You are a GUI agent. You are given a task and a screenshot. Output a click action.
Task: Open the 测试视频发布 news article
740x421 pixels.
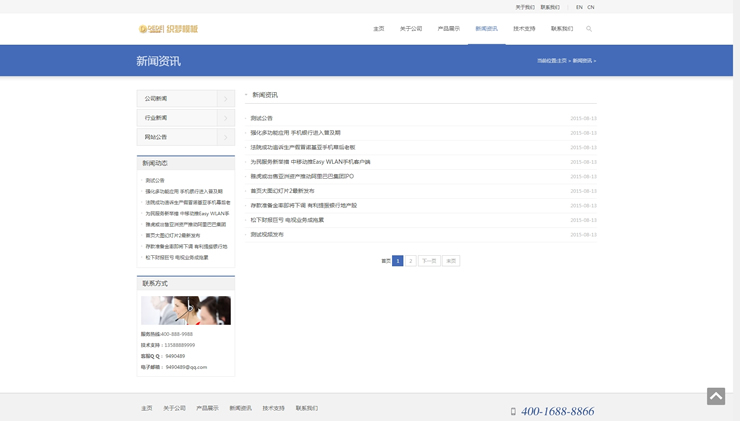coord(267,235)
